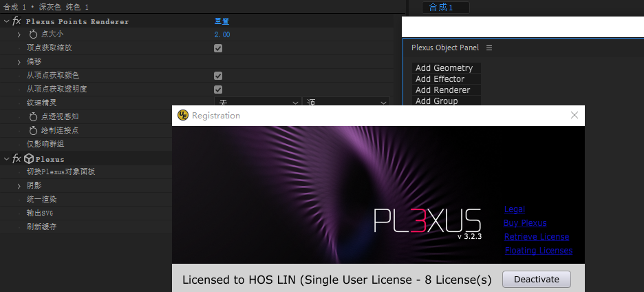Screen dimensions: 644x292
Task: Disable the 从顶点获取透明度 checkbox
Action: (218, 90)
